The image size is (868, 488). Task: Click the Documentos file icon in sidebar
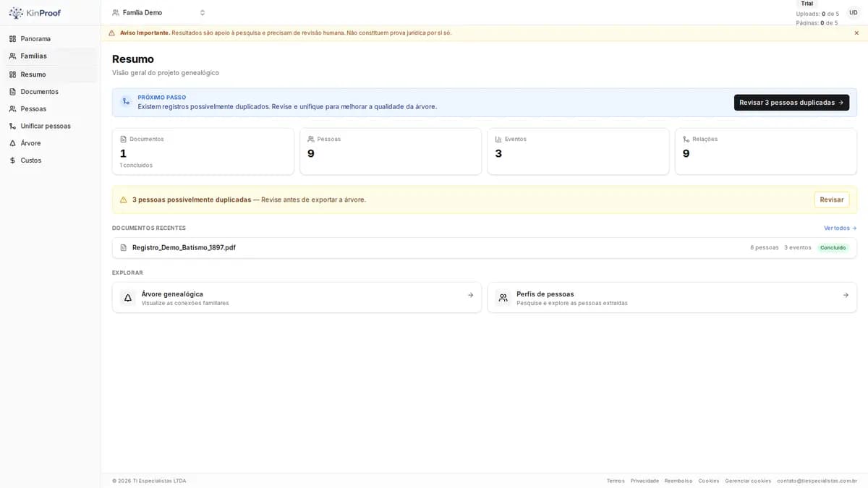pos(12,92)
